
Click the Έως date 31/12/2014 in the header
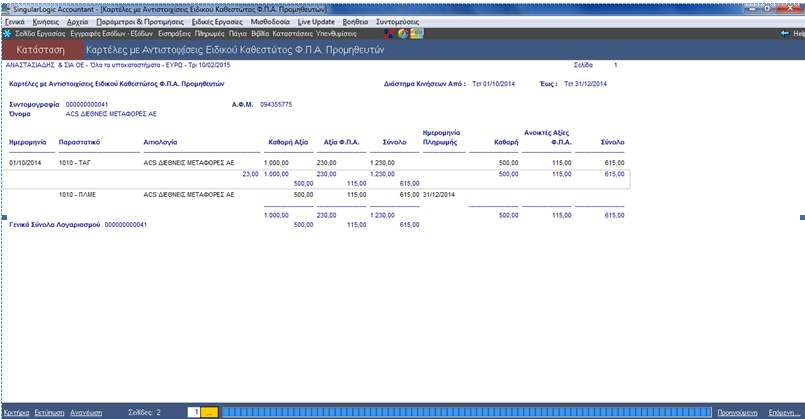click(x=585, y=84)
